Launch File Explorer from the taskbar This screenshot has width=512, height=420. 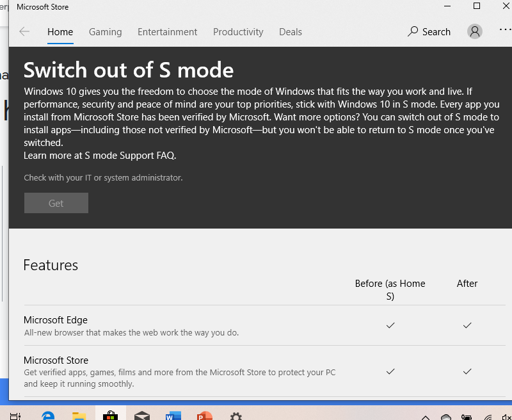click(79, 416)
